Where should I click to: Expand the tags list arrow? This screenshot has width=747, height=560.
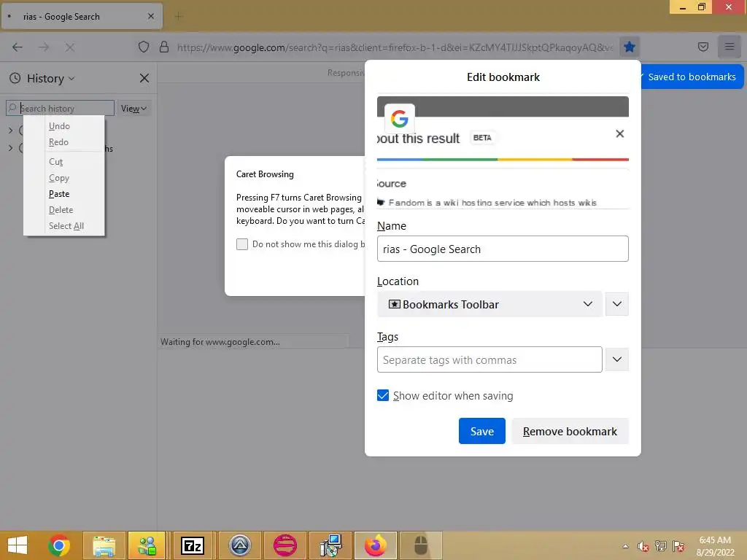(x=617, y=359)
